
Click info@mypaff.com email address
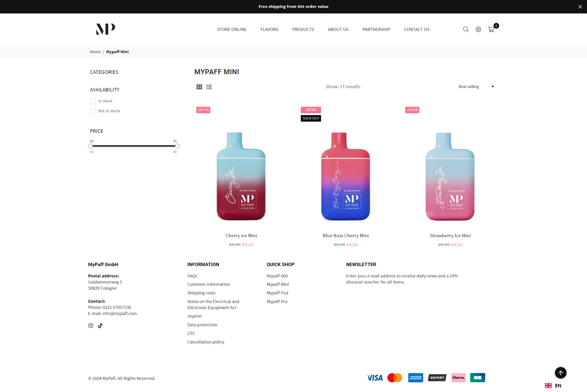click(x=120, y=313)
